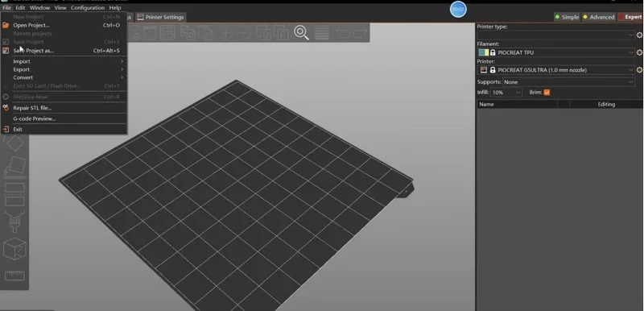Switch to the Printer Settings tab
The image size is (644, 311).
pyautogui.click(x=160, y=17)
